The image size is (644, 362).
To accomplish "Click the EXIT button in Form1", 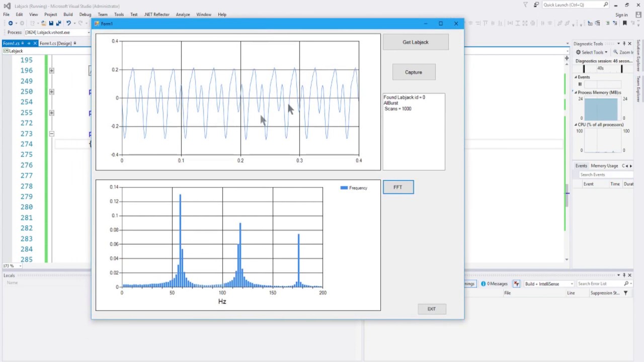I will click(x=432, y=309).
